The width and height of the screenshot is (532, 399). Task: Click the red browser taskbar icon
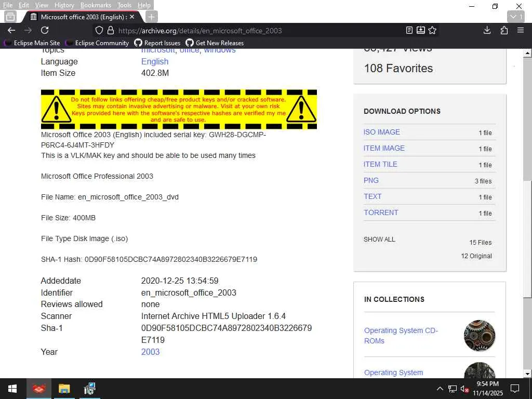[x=38, y=389]
